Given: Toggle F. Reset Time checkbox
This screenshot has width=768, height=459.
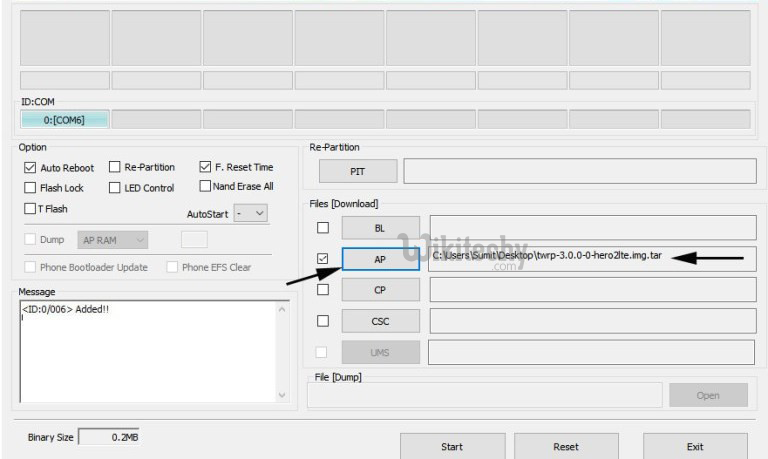Looking at the screenshot, I should (205, 167).
